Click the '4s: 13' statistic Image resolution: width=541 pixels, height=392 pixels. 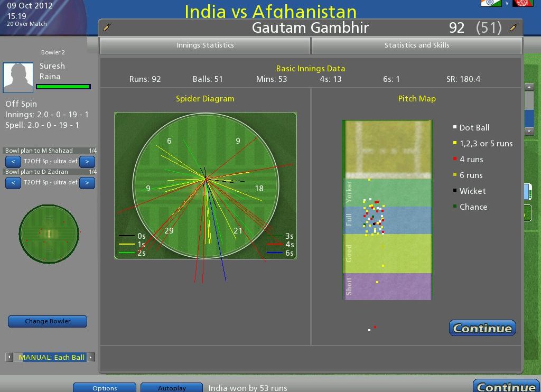pos(331,79)
